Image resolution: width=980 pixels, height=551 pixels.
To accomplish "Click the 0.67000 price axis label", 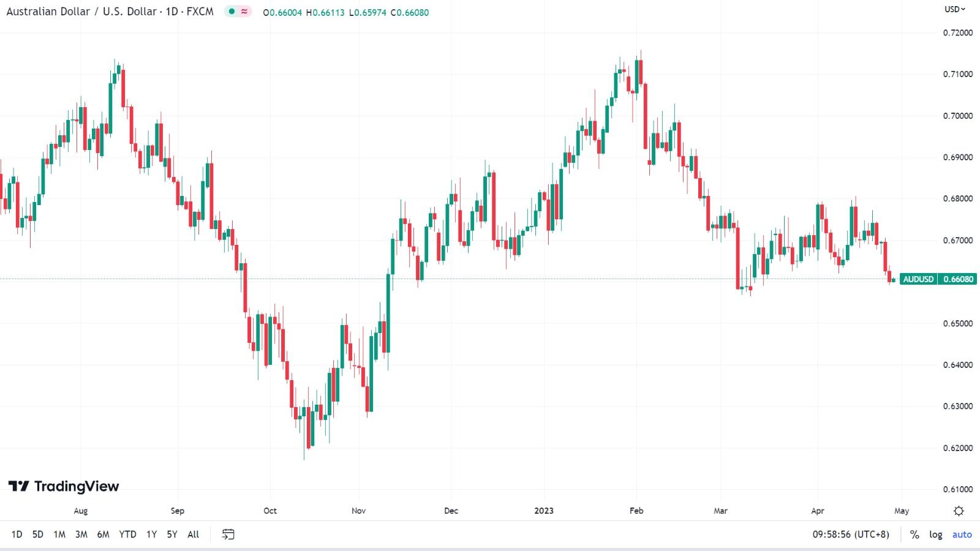I will [x=958, y=240].
